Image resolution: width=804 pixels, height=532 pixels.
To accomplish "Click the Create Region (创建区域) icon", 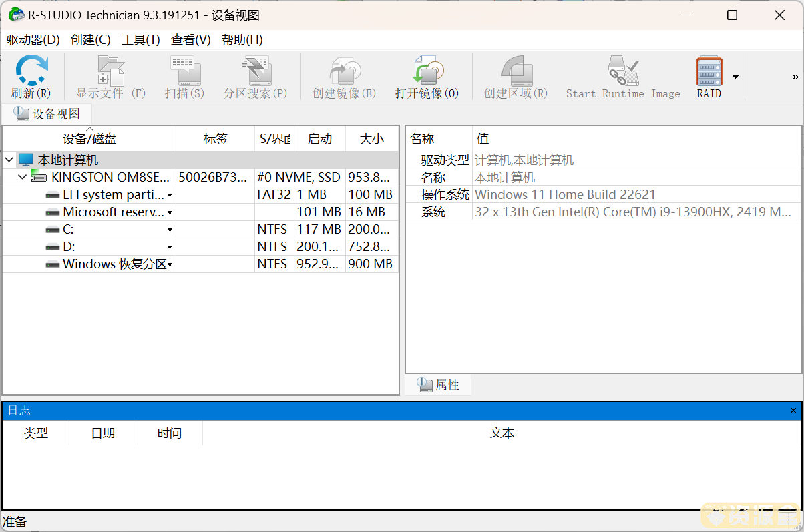I will (516, 71).
